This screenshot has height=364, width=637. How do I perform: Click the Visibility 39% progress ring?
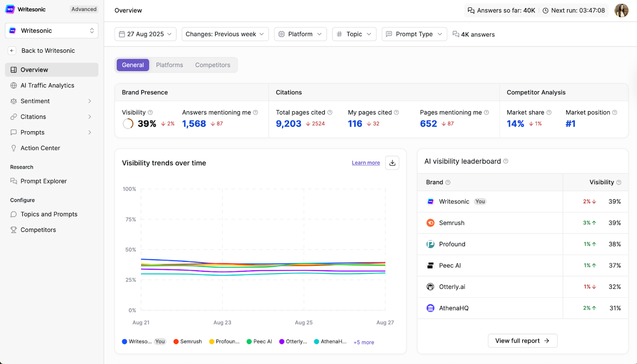[x=128, y=124]
